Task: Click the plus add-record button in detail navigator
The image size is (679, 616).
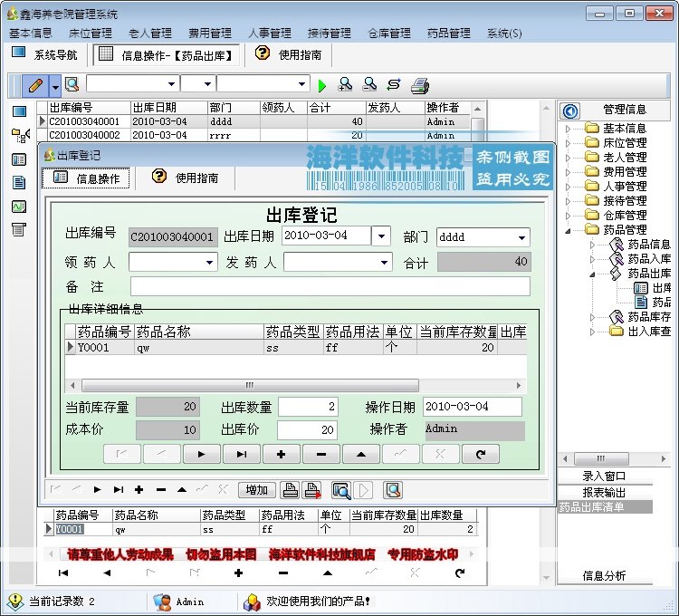Action: pyautogui.click(x=281, y=454)
